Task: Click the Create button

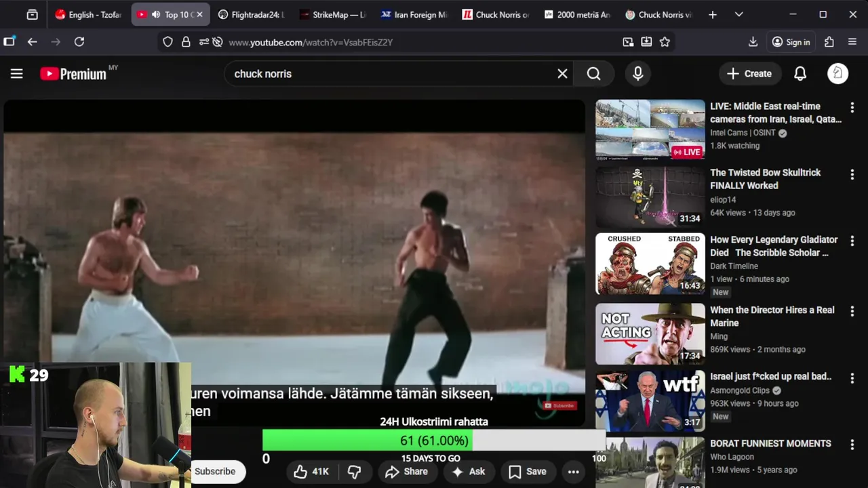Action: pos(749,74)
